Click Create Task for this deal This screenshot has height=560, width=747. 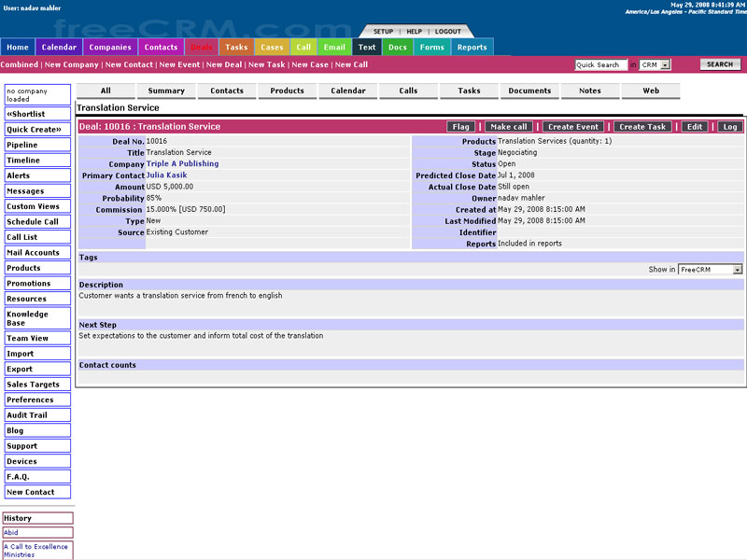tap(642, 127)
